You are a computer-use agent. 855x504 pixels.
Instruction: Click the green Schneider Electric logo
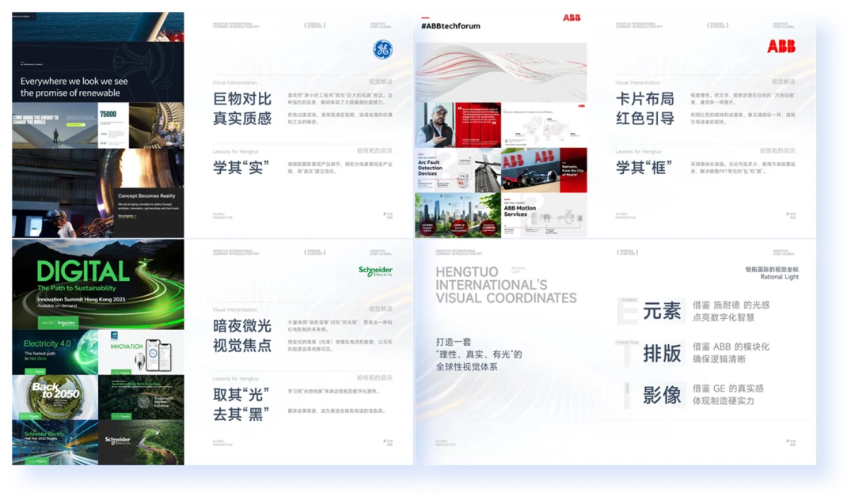click(x=375, y=271)
